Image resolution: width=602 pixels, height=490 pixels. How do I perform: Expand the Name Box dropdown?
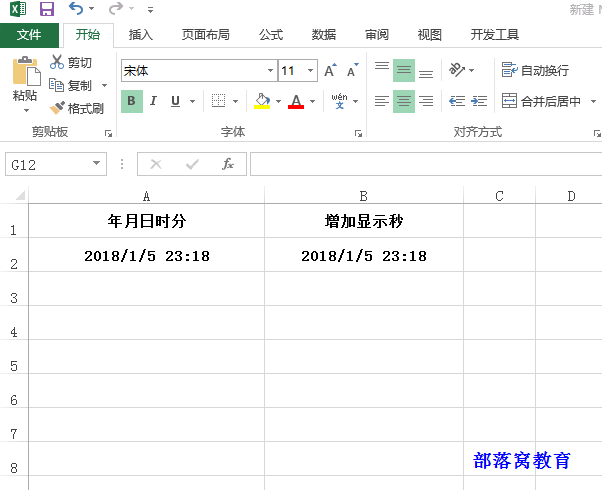[x=96, y=164]
